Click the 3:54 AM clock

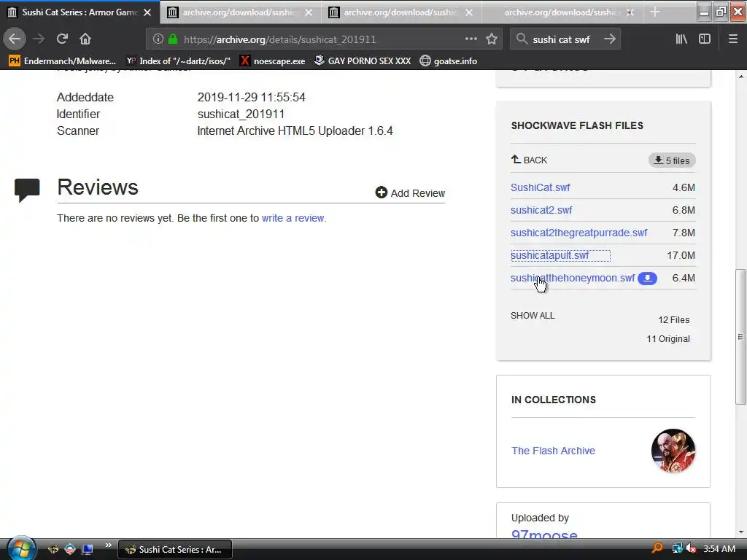click(x=719, y=548)
